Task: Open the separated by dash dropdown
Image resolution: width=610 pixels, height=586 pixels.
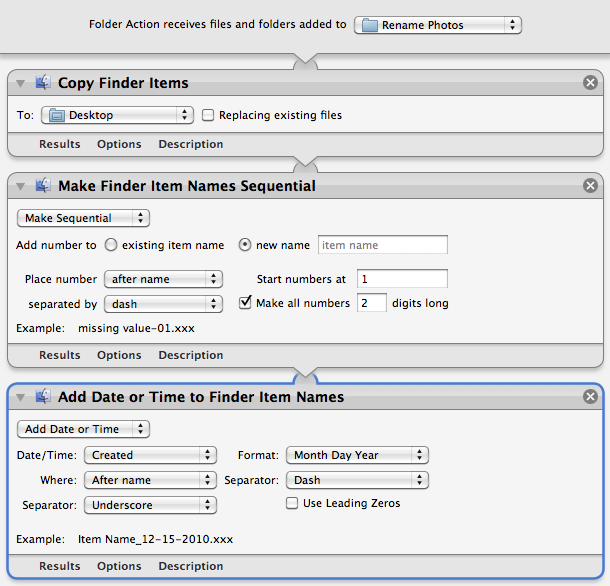Action: 163,304
